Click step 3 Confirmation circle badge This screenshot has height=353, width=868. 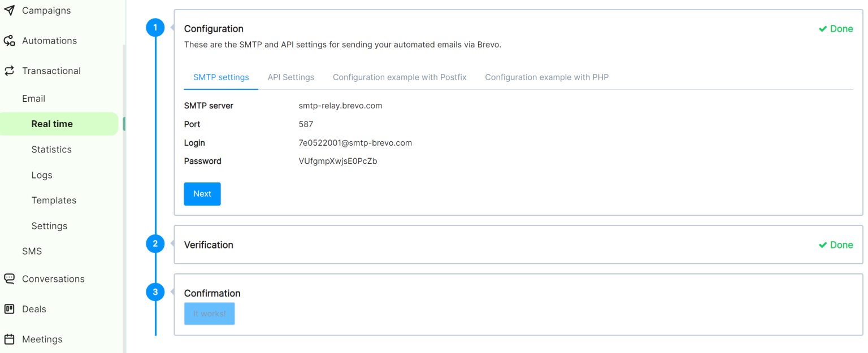point(155,292)
